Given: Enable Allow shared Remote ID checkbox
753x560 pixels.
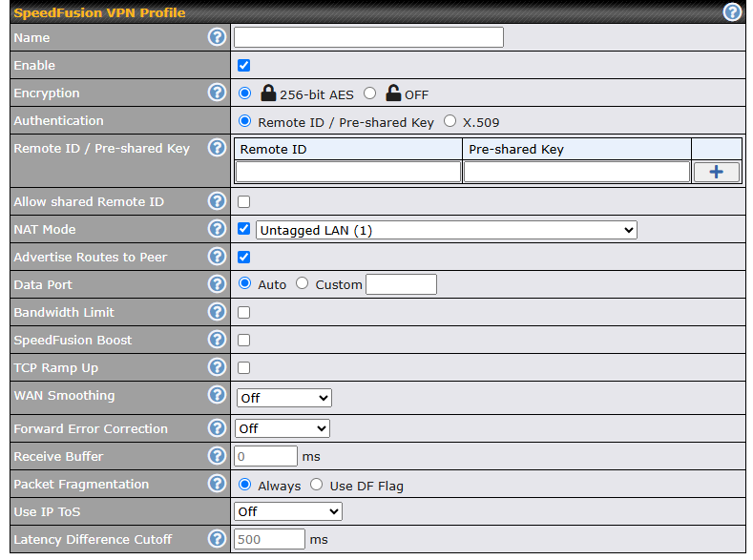Looking at the screenshot, I should [244, 202].
